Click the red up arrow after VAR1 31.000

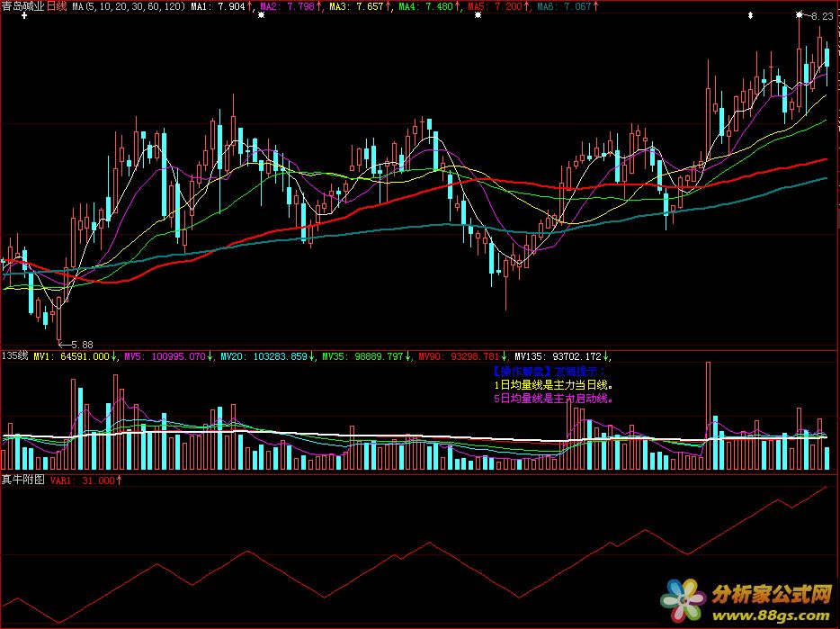(x=121, y=481)
